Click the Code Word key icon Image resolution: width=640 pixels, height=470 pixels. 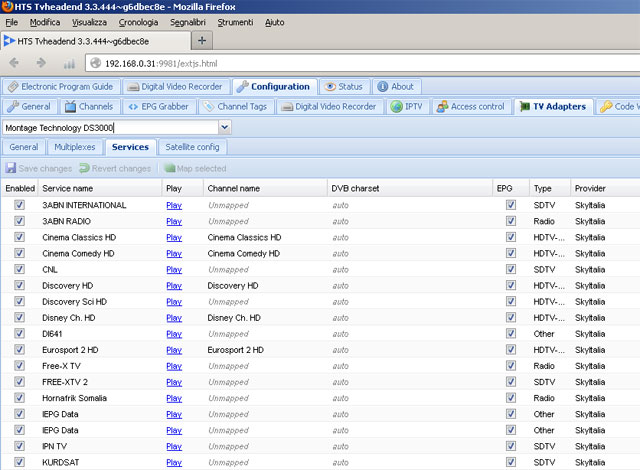[606, 106]
